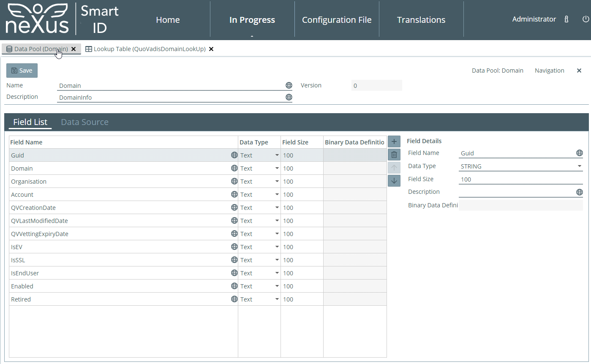Open the Translations menu

(x=421, y=19)
